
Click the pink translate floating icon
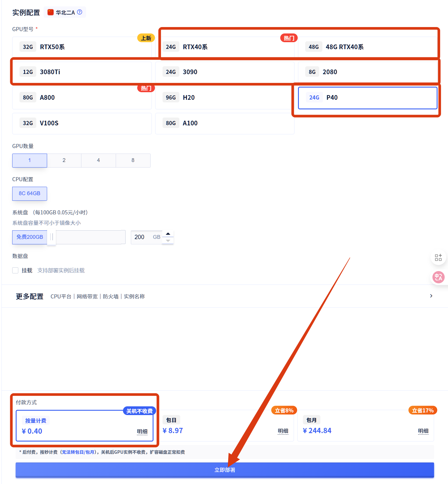point(438,277)
